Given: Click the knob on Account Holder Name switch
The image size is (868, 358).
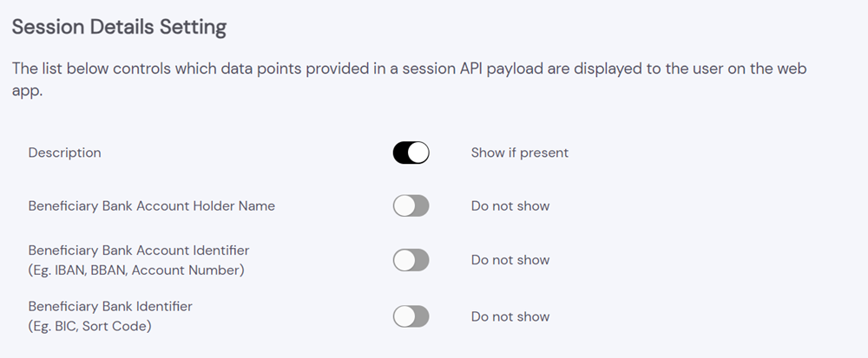Looking at the screenshot, I should (403, 206).
